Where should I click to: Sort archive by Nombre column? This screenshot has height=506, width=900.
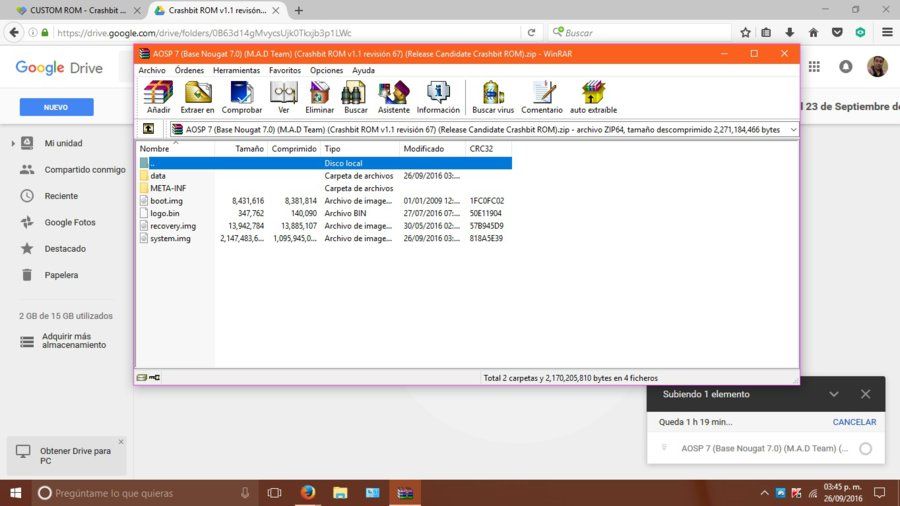point(176,149)
